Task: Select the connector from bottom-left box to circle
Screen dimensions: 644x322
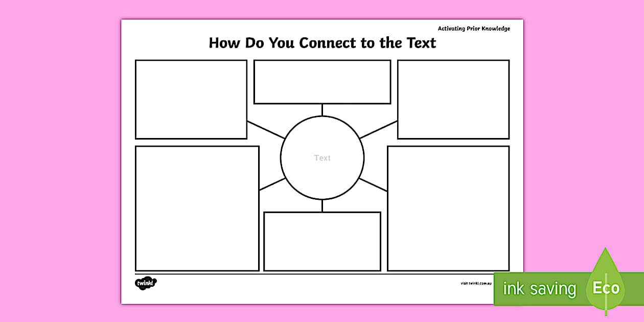Action: (x=272, y=185)
